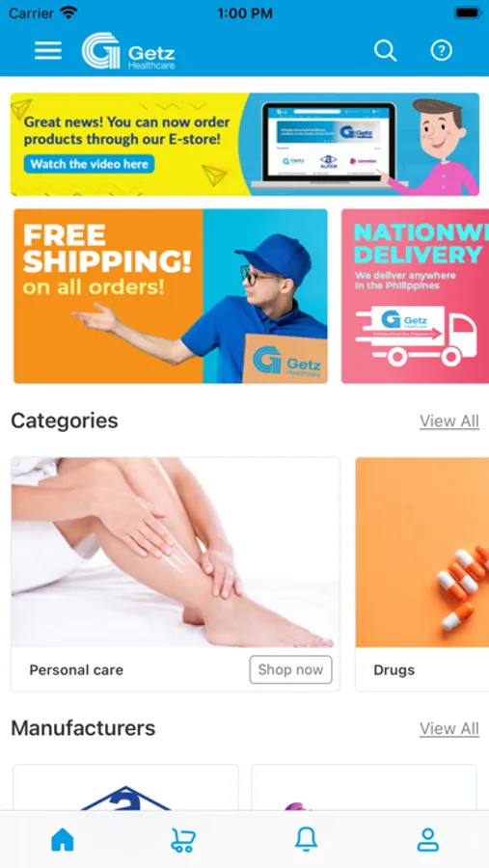This screenshot has height=868, width=489.
Task: Open the help question mark icon
Action: click(442, 51)
